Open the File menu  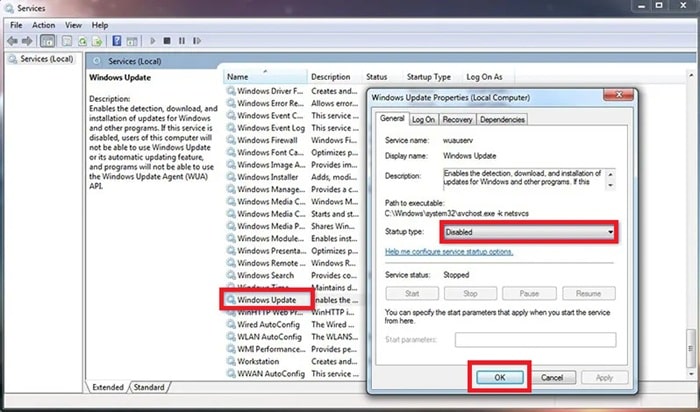pos(16,25)
